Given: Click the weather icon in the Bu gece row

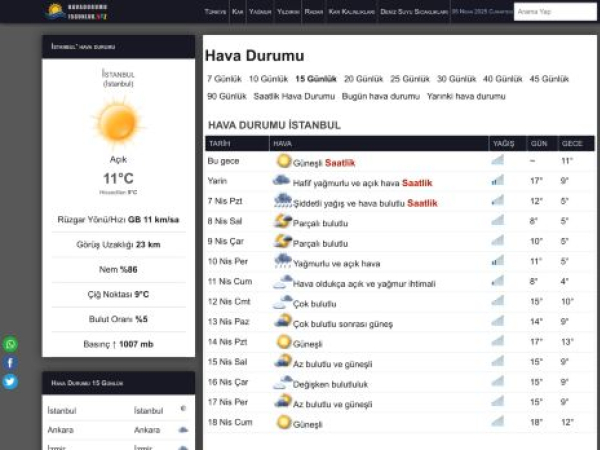Looking at the screenshot, I should 284,161.
